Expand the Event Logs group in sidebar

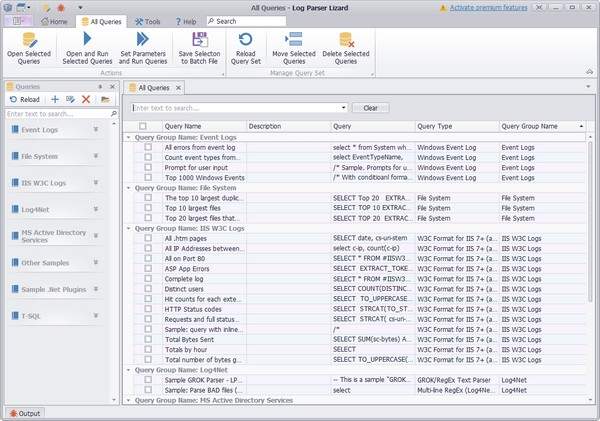(96, 129)
